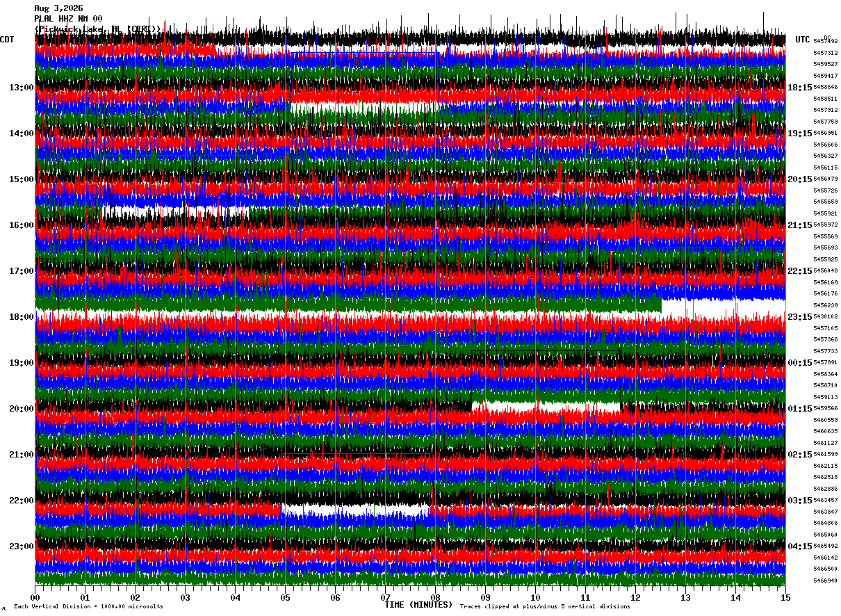The image size is (841, 616).
Task: Click the 04:15 UTC time label
Action: coord(799,546)
